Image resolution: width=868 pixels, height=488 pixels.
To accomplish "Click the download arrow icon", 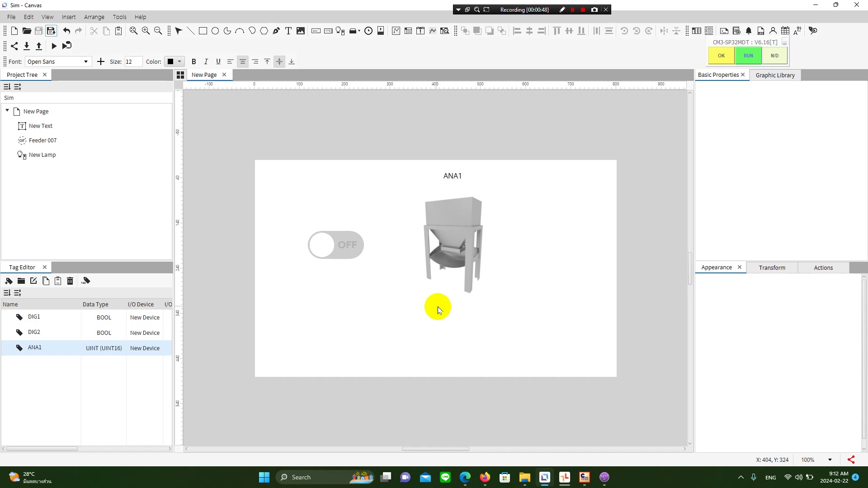I will (x=27, y=46).
